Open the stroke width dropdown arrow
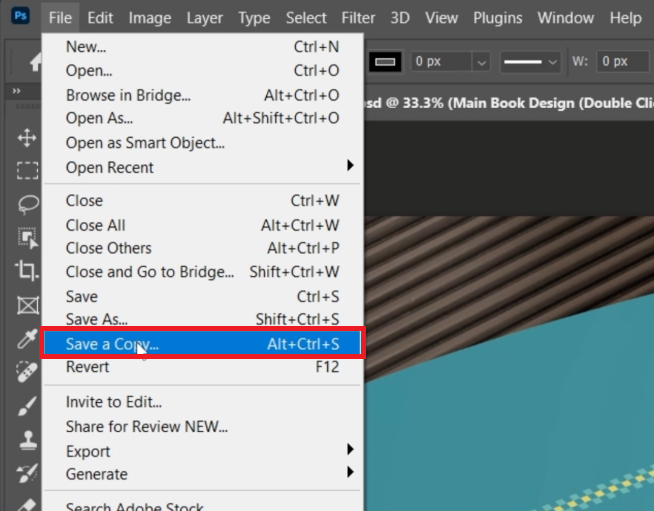The height and width of the screenshot is (511, 654). click(481, 62)
